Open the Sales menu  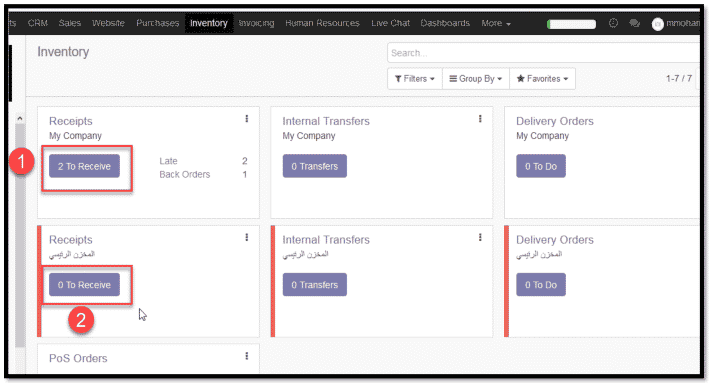pos(70,23)
